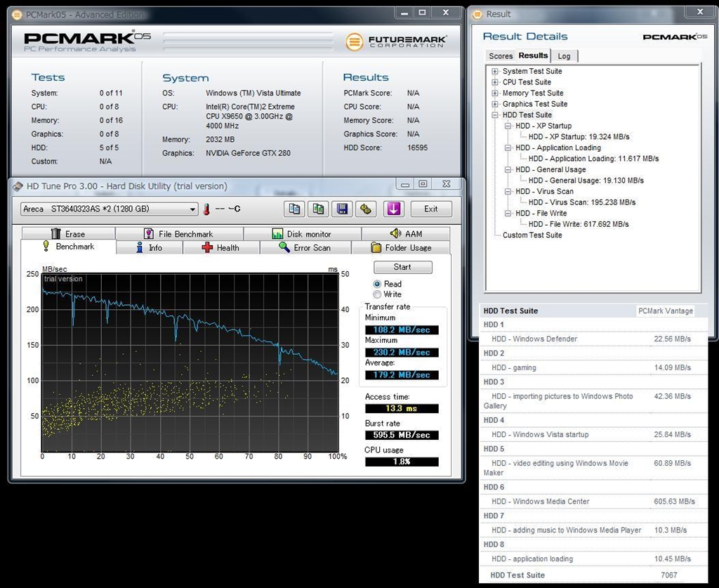Viewport: 719px width, 588px height.
Task: Collapse the HDD Test Suite node
Action: point(495,115)
